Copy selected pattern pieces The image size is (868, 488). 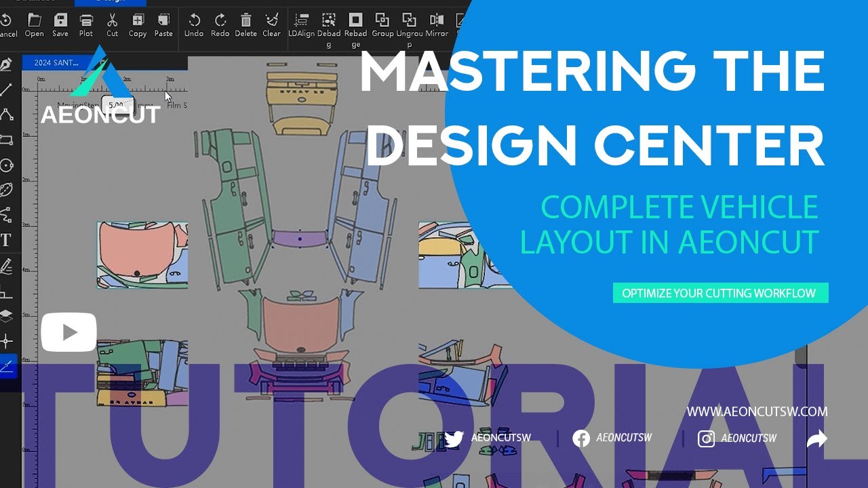coord(138,25)
